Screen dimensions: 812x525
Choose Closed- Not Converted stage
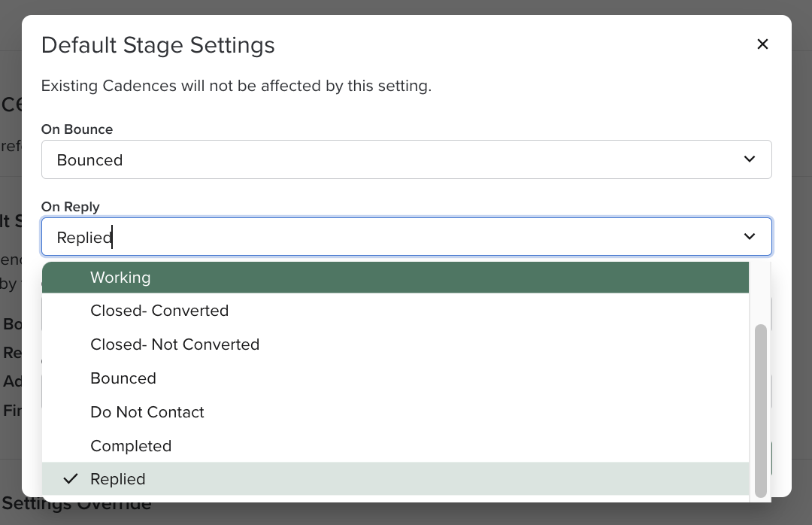tap(395, 344)
